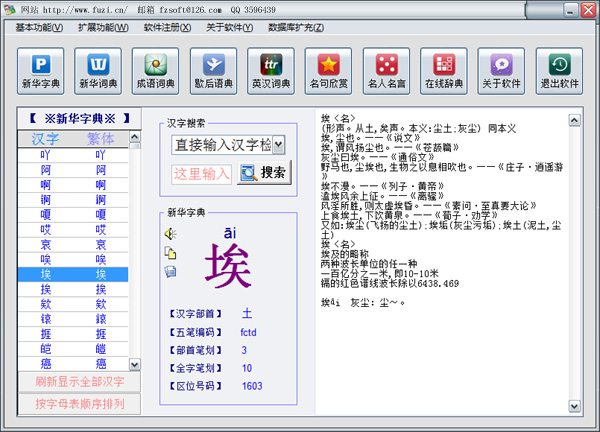Close the dictionary window
600x432 pixels.
[x=588, y=10]
